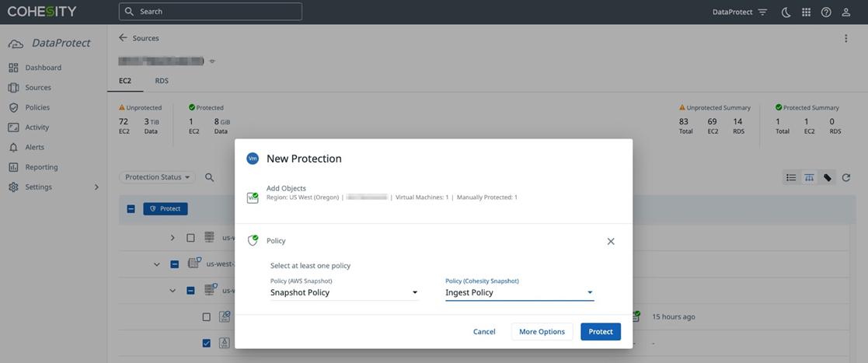Click the Add Objects VM icon
Viewport: 868px width, 363px height.
pyautogui.click(x=253, y=197)
